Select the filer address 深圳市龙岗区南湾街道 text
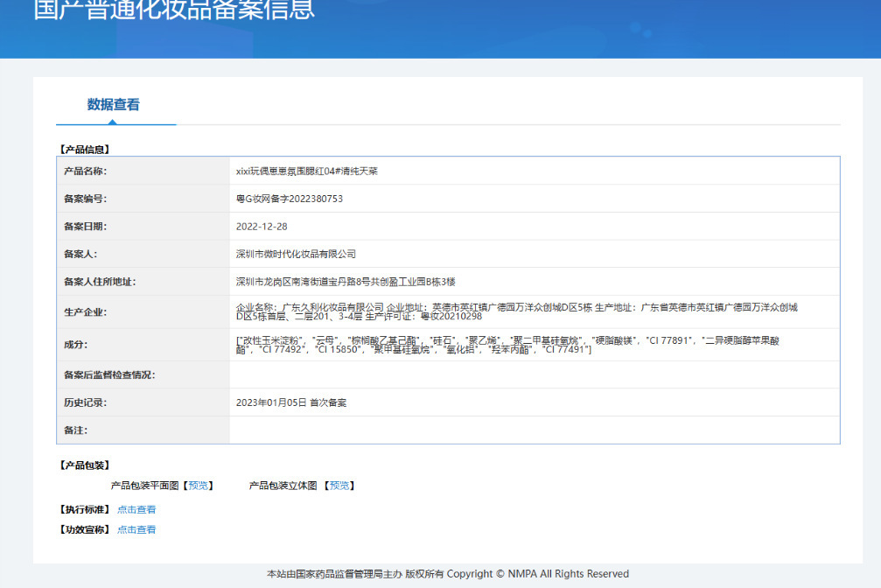 point(346,282)
